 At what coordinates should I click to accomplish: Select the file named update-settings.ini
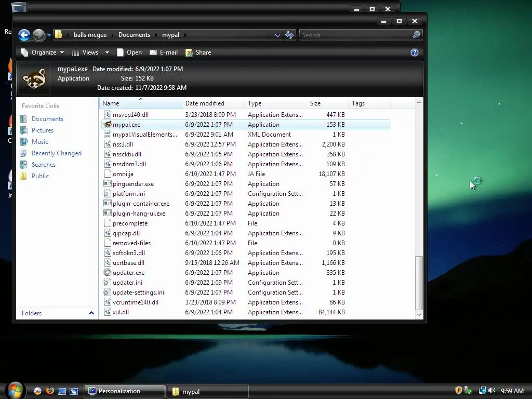tap(138, 292)
